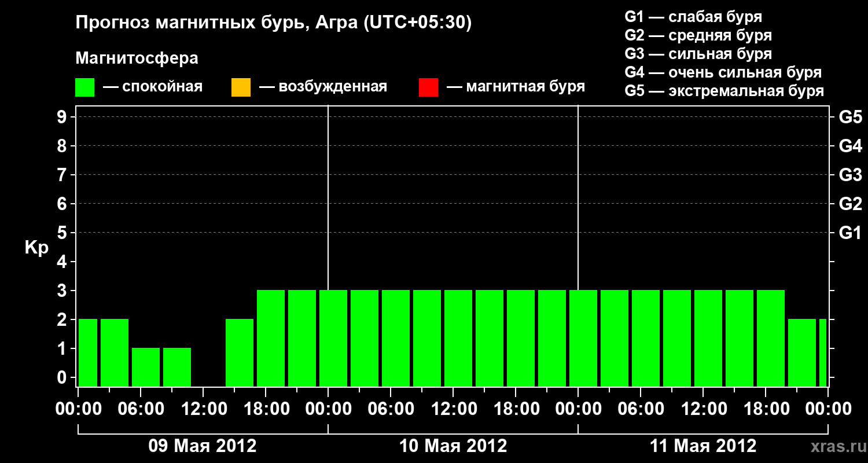
Task: Click the '12:00' time label of 10 Мая
Action: click(x=453, y=409)
